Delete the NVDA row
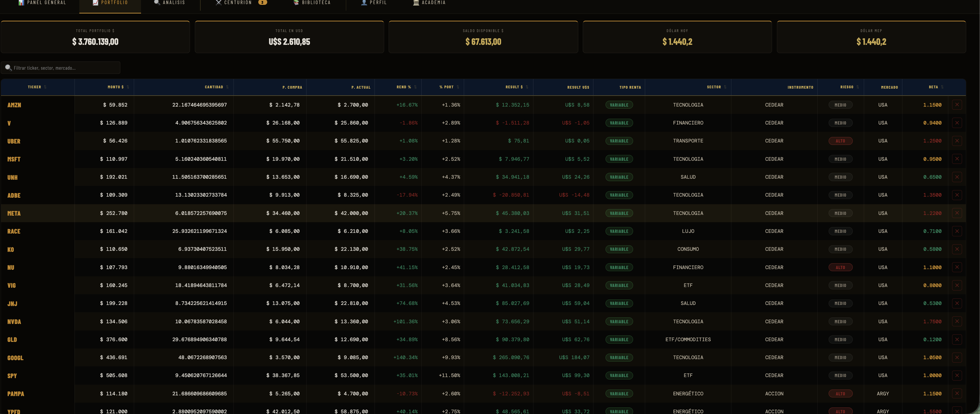 tap(957, 322)
